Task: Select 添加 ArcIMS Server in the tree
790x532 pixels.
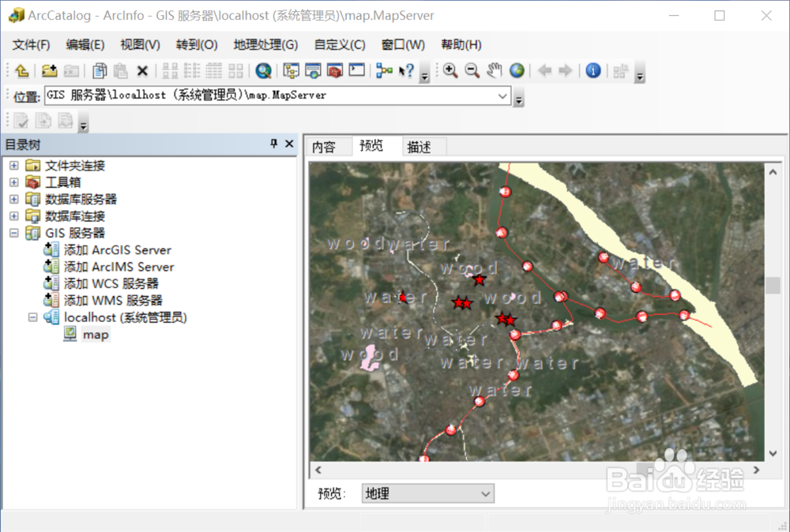Action: click(x=119, y=267)
